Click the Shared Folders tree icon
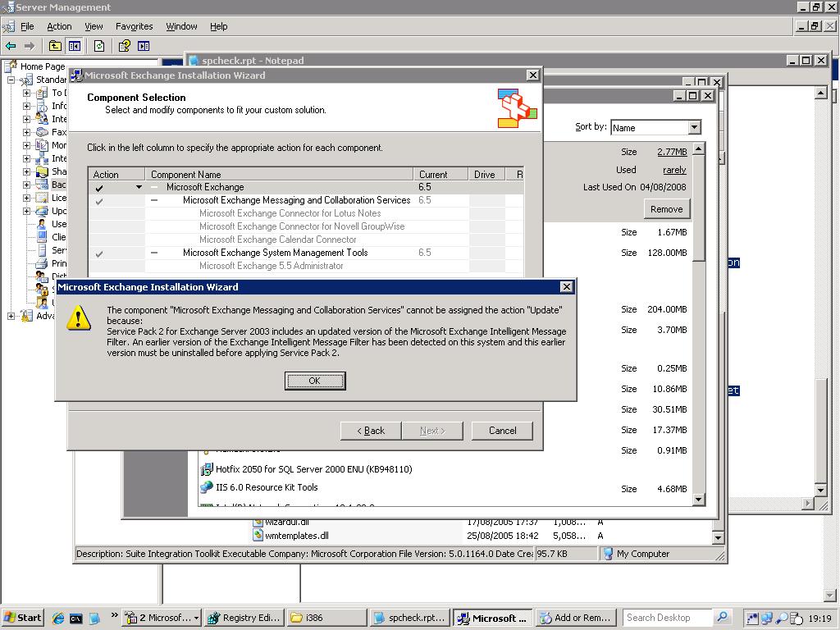 [x=42, y=171]
